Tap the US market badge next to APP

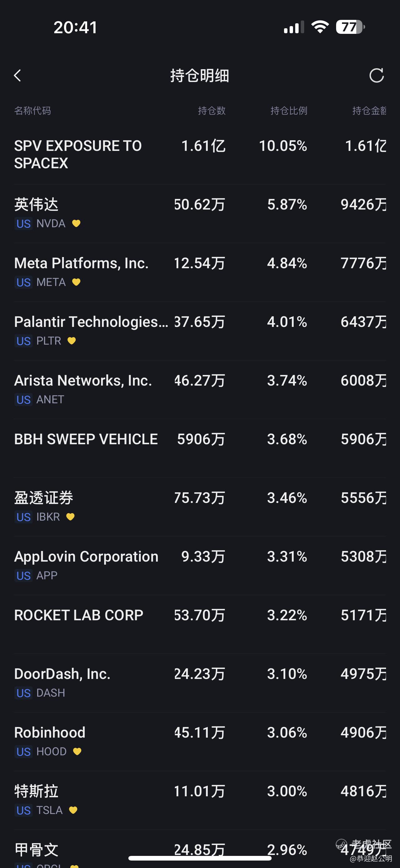pos(24,576)
